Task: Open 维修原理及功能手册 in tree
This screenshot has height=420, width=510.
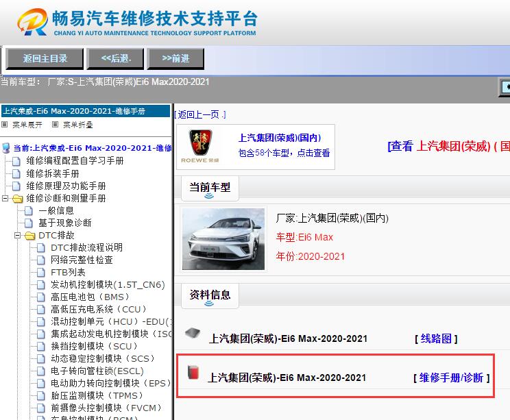Action: (x=66, y=186)
